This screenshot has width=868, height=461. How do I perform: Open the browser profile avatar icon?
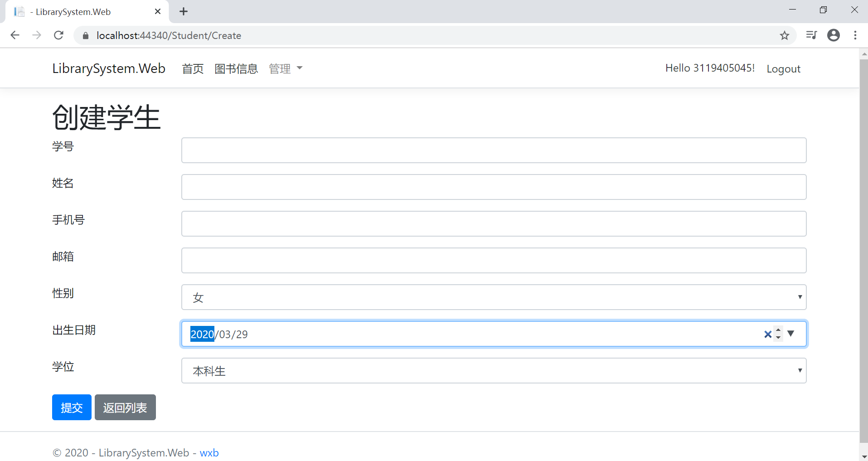click(834, 35)
